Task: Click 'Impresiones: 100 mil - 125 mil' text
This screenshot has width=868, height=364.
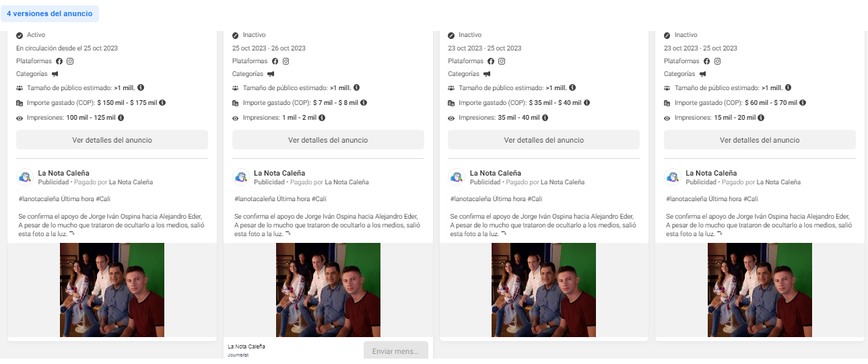Action: [x=71, y=118]
